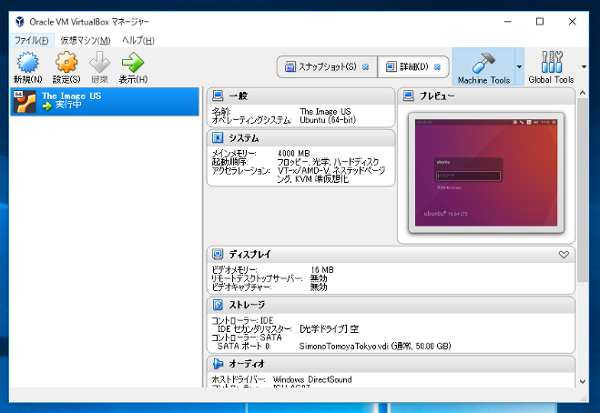
Task: Click the Ubuntu (64-bit) OS value
Action: click(x=328, y=120)
